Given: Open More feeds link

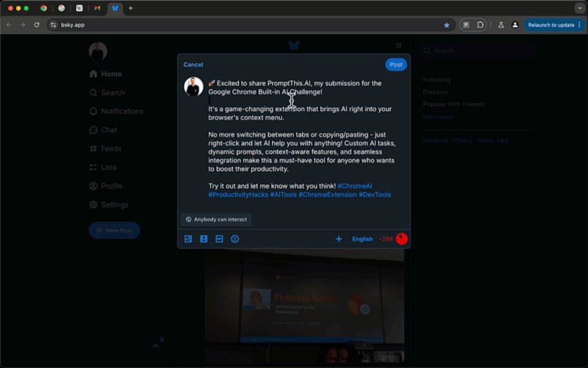Looking at the screenshot, I should pos(438,117).
